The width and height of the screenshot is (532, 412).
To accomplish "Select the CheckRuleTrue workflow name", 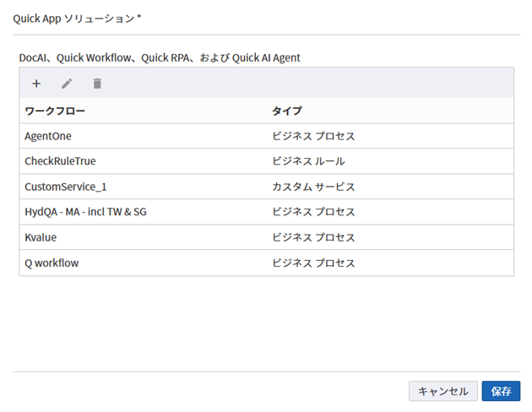I will 61,161.
